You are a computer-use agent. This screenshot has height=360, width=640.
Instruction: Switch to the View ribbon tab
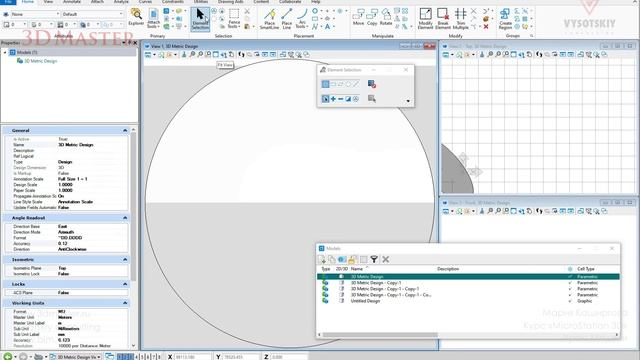48,2
